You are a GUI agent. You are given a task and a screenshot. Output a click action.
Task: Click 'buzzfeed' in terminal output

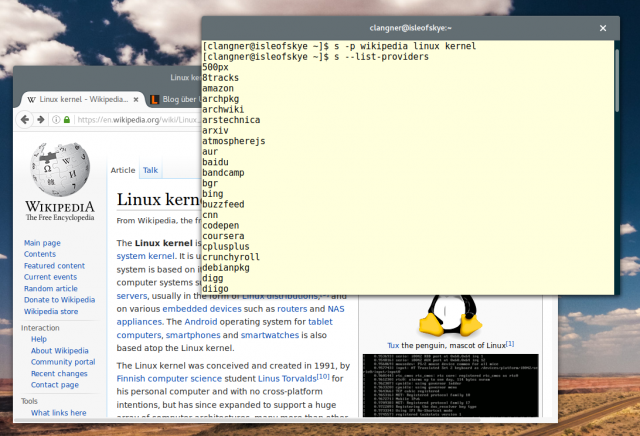click(x=223, y=205)
